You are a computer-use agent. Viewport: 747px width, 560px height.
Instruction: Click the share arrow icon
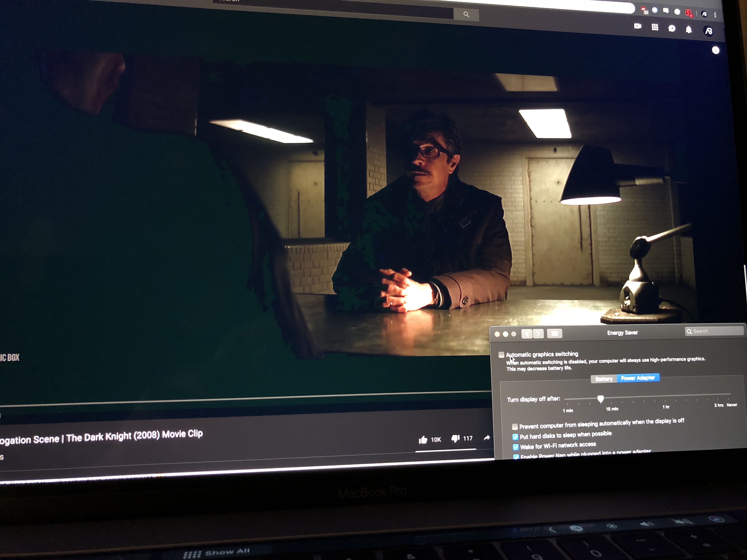click(x=487, y=438)
